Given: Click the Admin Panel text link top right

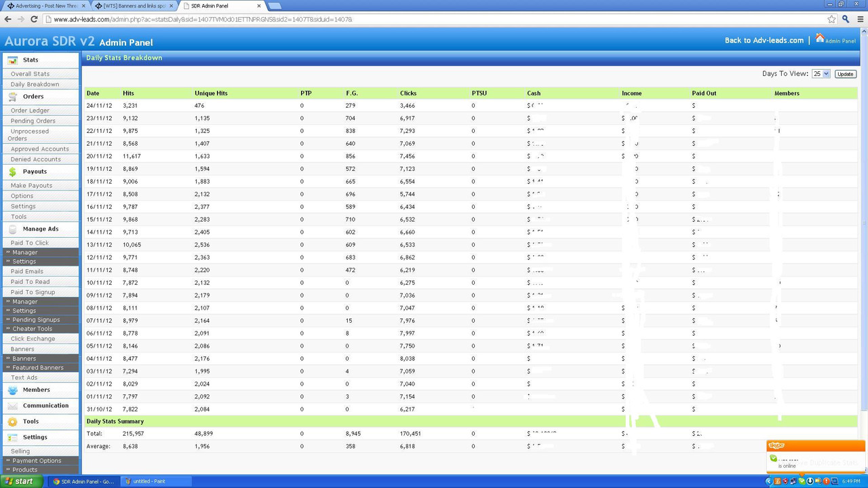Looking at the screenshot, I should tap(840, 41).
